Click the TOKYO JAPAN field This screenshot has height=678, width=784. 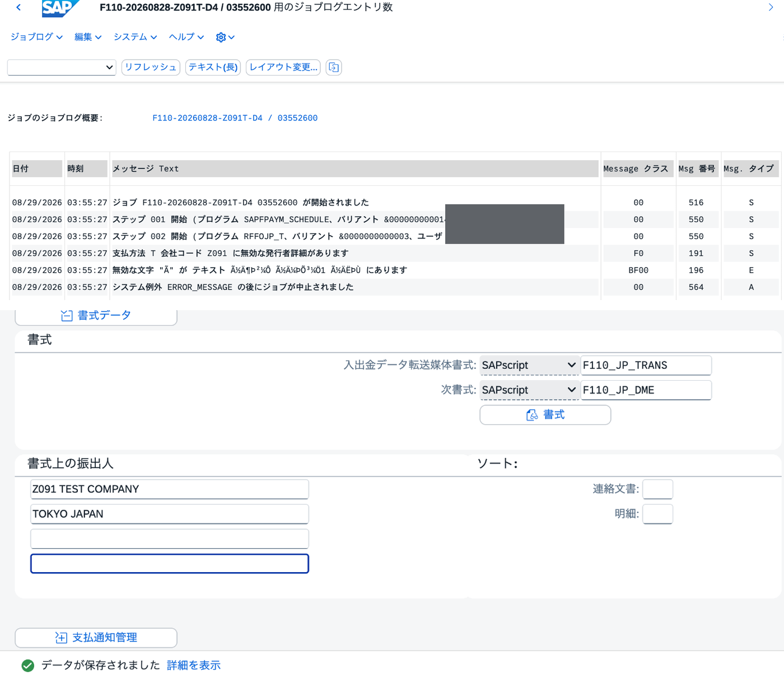(x=170, y=514)
